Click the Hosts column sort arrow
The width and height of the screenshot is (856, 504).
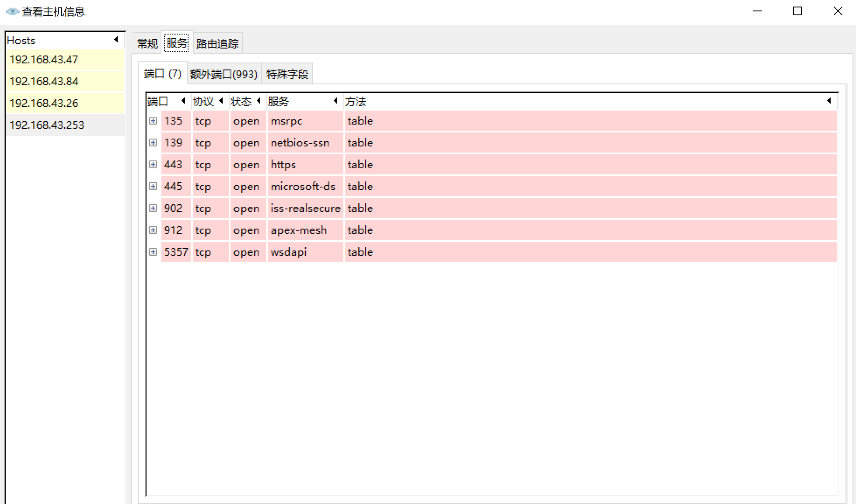click(116, 40)
